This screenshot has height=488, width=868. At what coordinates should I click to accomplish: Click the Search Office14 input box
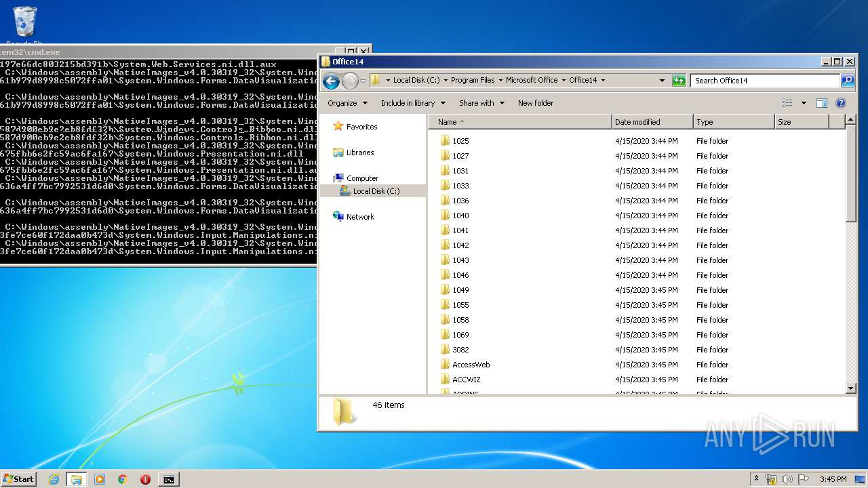[766, 81]
